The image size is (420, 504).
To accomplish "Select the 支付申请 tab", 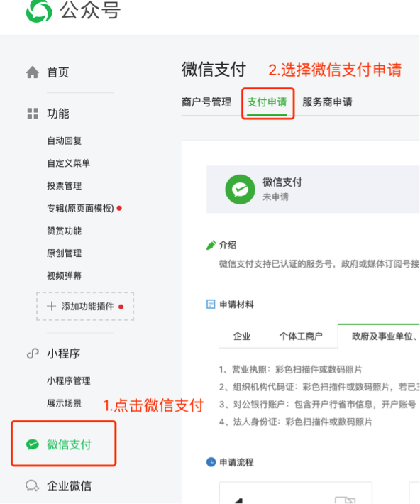I will [x=267, y=102].
